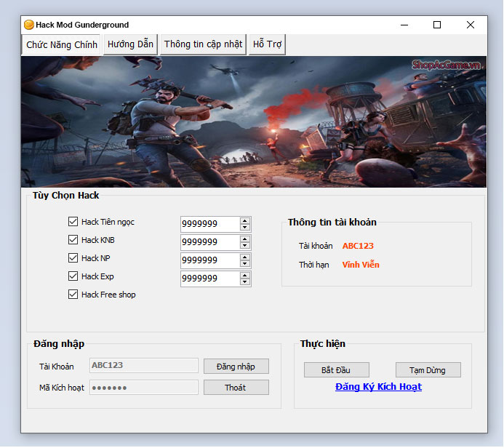Open the Thông tin cập nhật tab
504x448 pixels.
click(203, 44)
